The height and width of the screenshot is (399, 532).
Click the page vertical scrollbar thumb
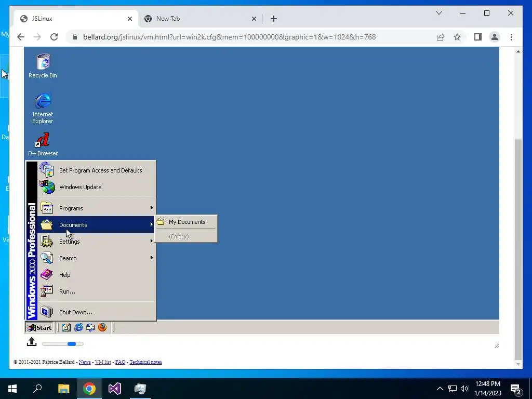pos(518,249)
